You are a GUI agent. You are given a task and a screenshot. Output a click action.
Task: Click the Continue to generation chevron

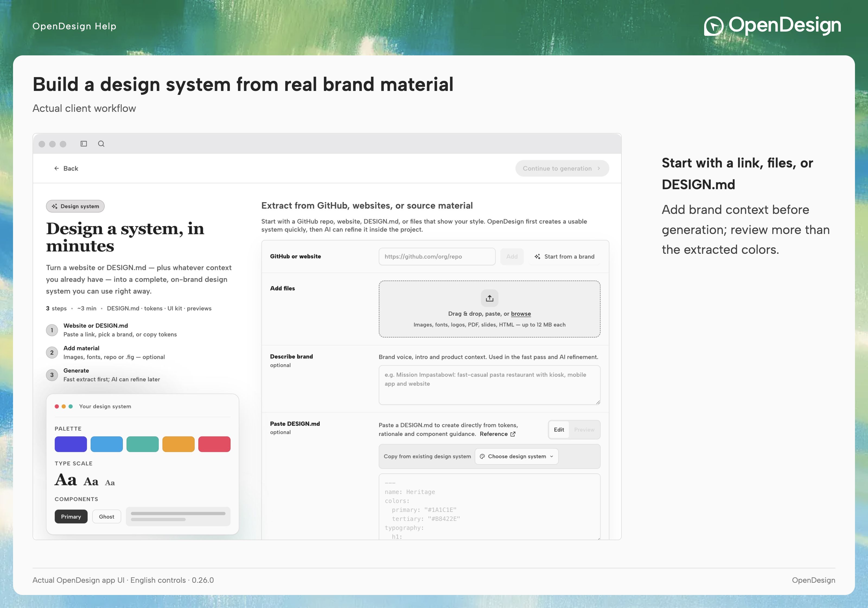pos(599,168)
